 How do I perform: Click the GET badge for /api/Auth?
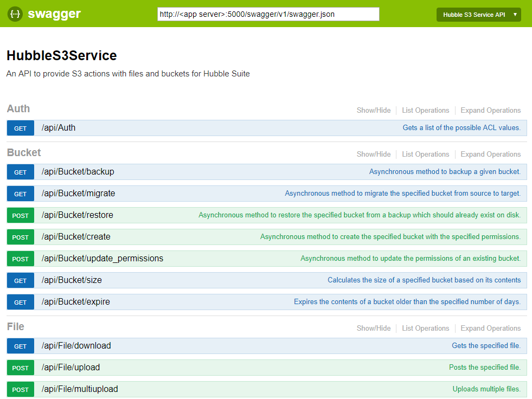(21, 128)
